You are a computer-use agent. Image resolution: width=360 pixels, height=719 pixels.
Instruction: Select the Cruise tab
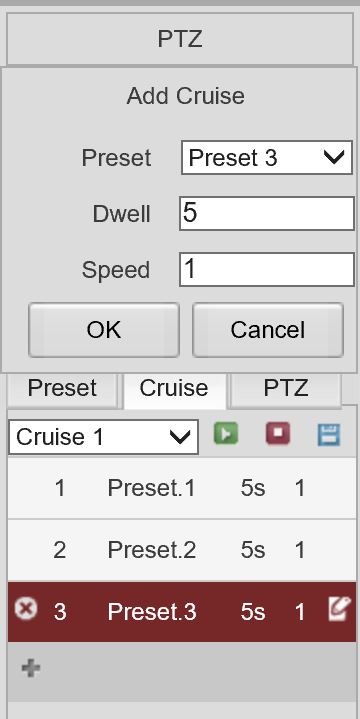pyautogui.click(x=174, y=389)
